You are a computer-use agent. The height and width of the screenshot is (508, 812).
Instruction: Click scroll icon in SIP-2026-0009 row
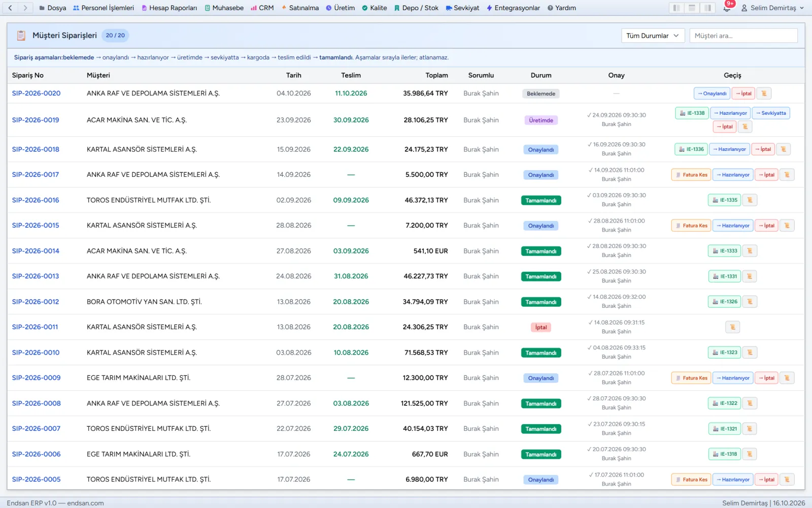pyautogui.click(x=787, y=378)
